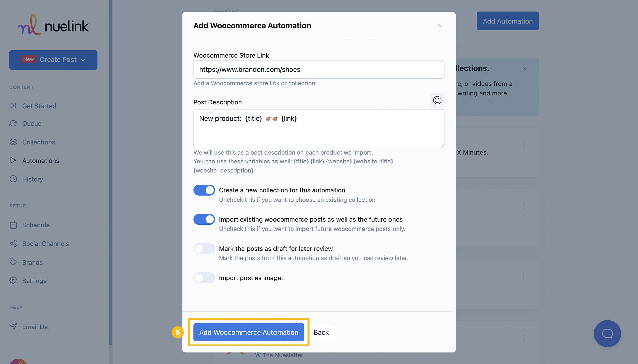Click the sidebar vertical scrollbar
Image resolution: width=638 pixels, height=364 pixels.
coord(110,172)
